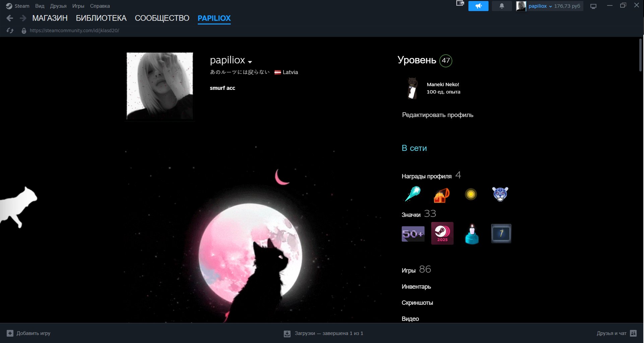The image size is (644, 343).
Task: Open the Справка menu
Action: click(x=100, y=6)
